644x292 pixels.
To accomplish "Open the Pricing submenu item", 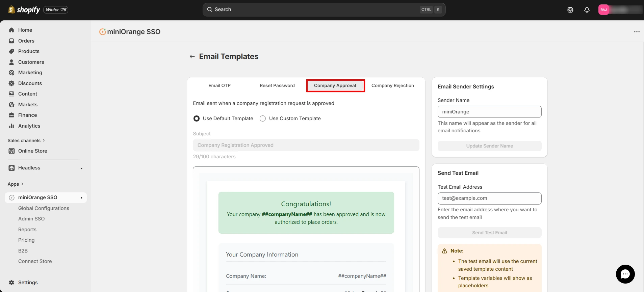I will point(26,240).
